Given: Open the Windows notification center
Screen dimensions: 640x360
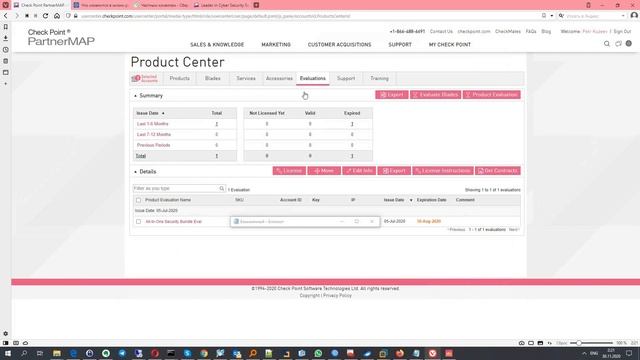Looking at the screenshot, I should pyautogui.click(x=629, y=353).
